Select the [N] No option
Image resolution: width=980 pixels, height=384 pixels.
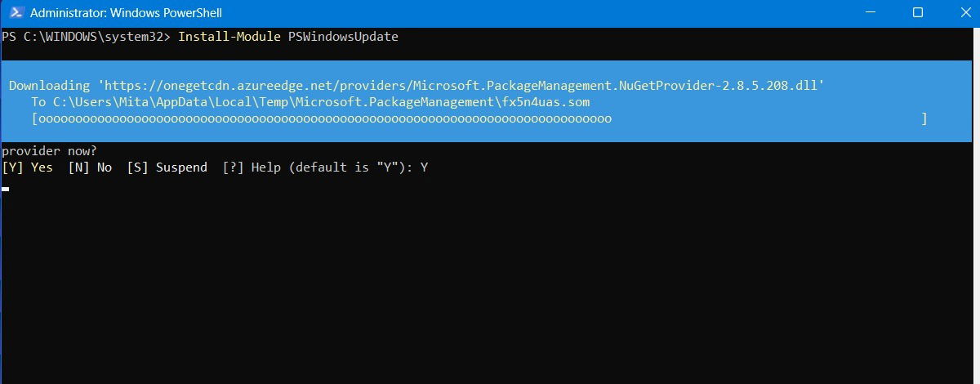[91, 167]
